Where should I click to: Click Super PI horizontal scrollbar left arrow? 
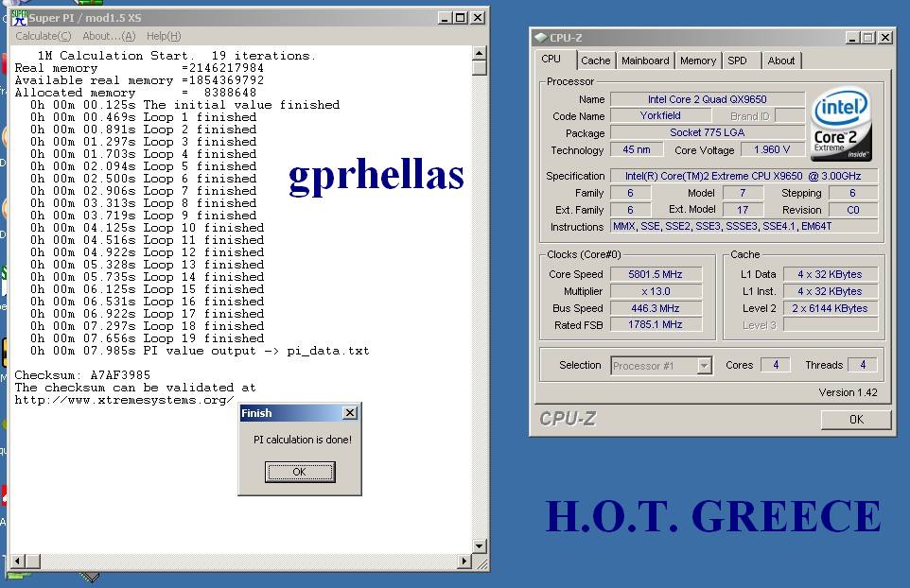pyautogui.click(x=17, y=561)
